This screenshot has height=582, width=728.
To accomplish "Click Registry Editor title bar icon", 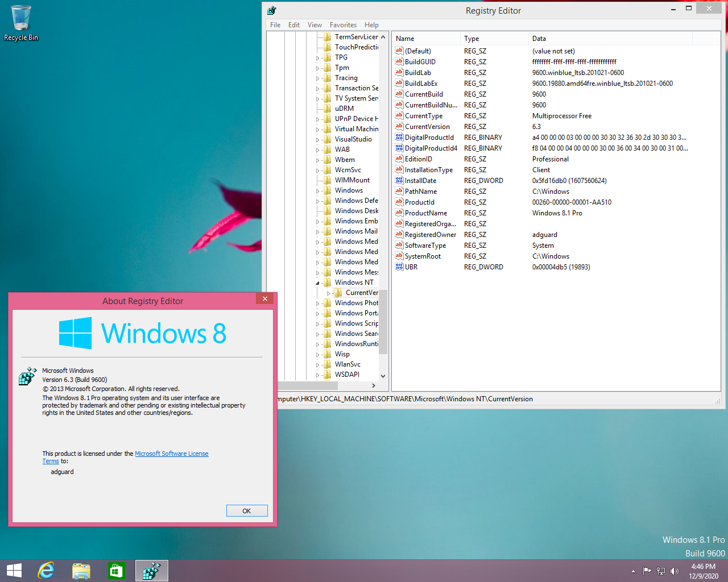I will (271, 10).
